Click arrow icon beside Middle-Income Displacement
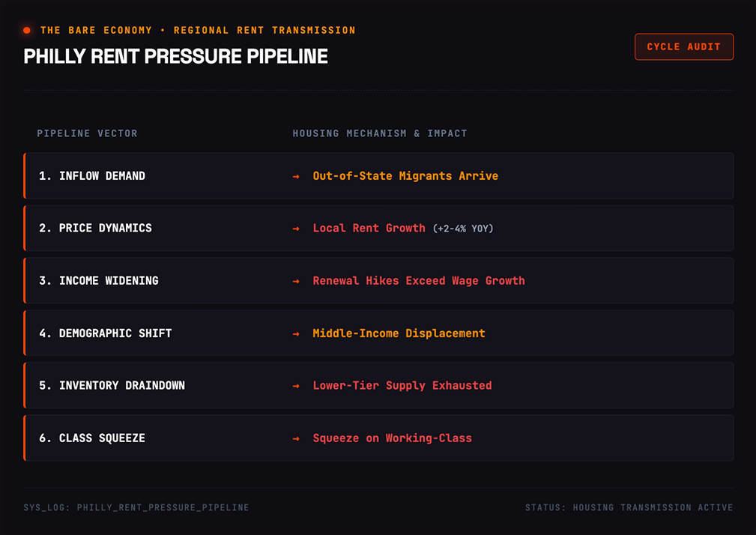756x535 pixels. (x=296, y=333)
